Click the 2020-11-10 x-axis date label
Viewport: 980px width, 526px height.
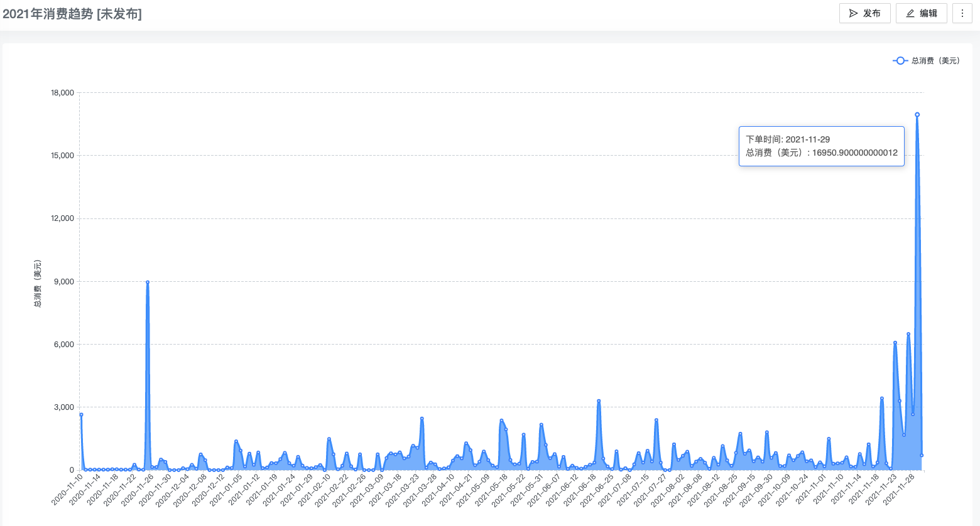click(68, 490)
